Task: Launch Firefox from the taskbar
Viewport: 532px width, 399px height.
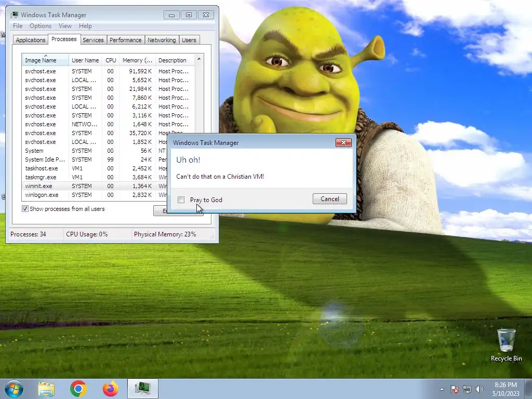Action: click(x=110, y=389)
